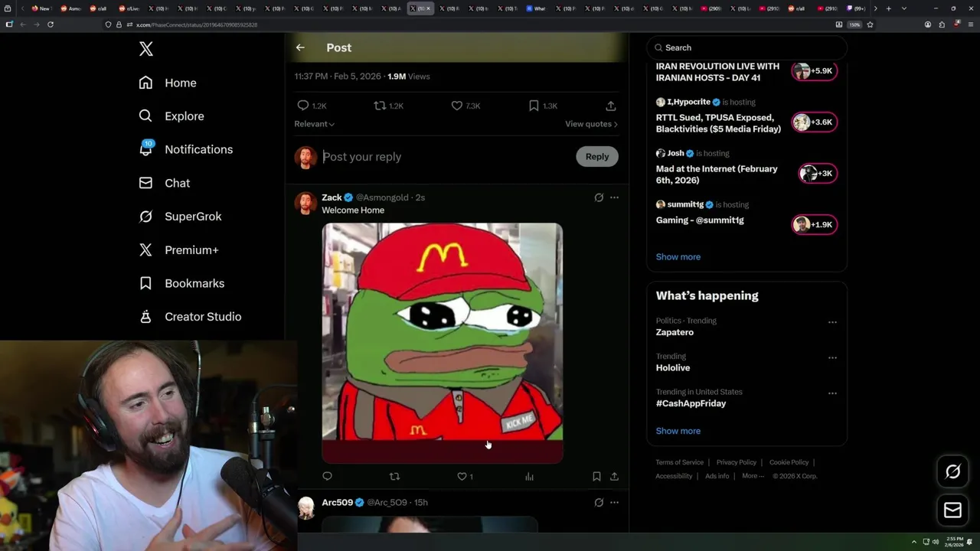Show more in What's happening
Screen dimensions: 980x551
click(678, 431)
